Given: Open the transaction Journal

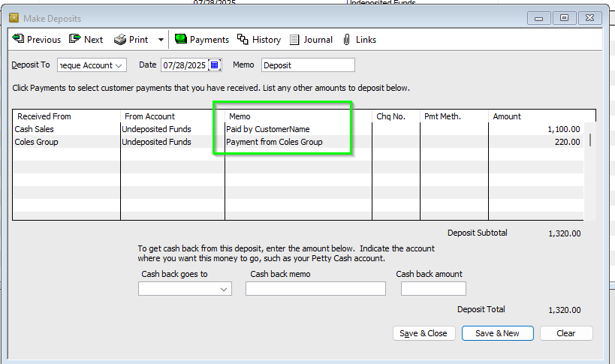Looking at the screenshot, I should click(311, 40).
